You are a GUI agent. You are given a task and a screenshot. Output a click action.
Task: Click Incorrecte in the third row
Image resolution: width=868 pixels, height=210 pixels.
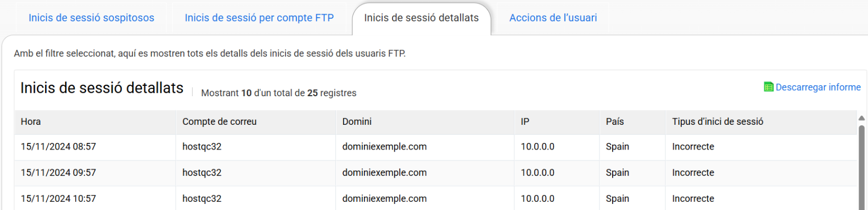click(x=693, y=198)
